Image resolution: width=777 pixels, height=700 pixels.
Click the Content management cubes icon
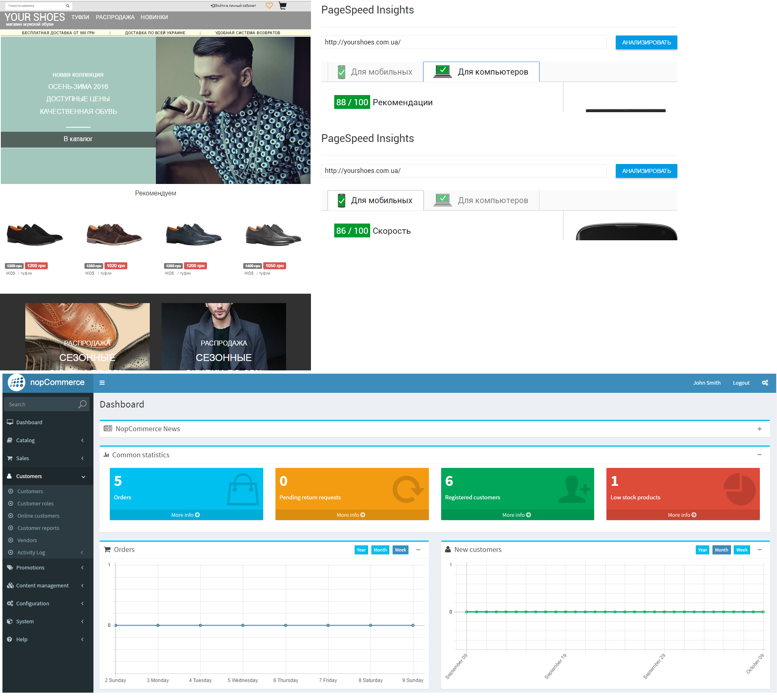coord(10,585)
